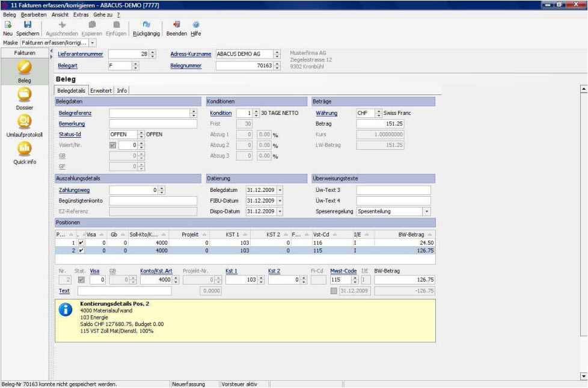
Task: Open the Gehe zu menu
Action: click(103, 14)
